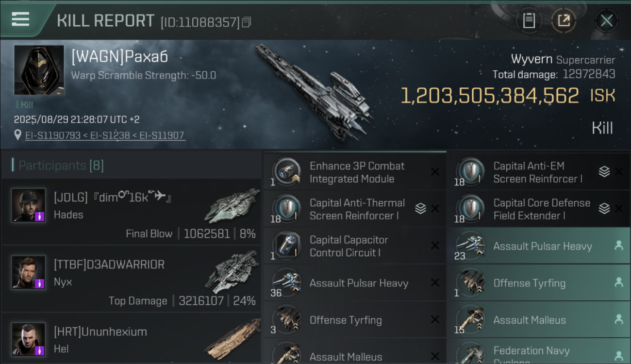The width and height of the screenshot is (631, 364).
Task: Expand the Capital Anti-Thermal Screen Reinforcer stack
Action: pos(420,209)
